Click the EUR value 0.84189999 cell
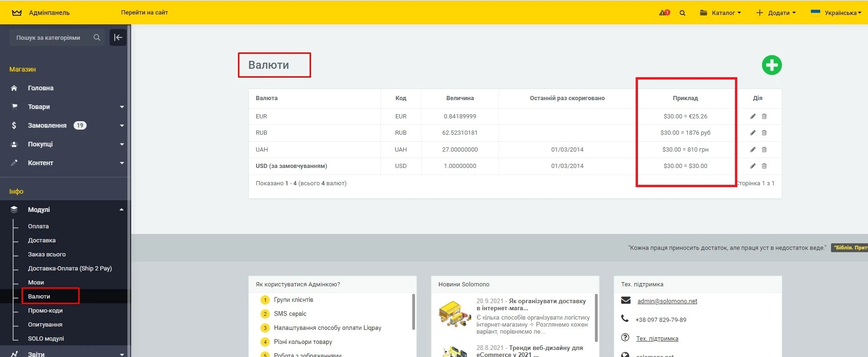 point(460,117)
